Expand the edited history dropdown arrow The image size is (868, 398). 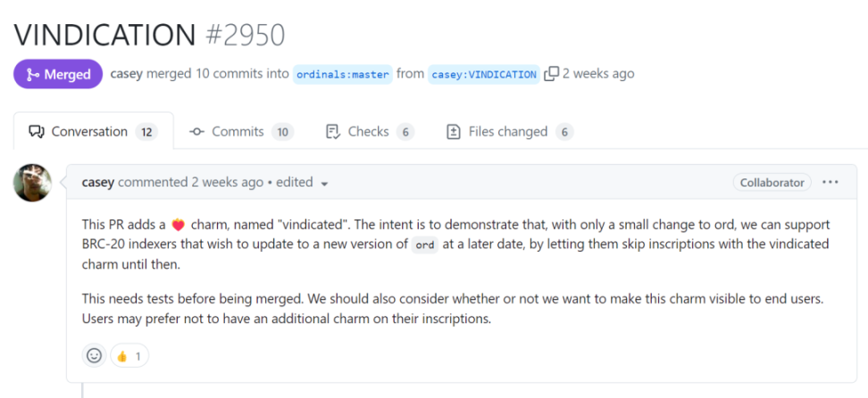coord(324,183)
